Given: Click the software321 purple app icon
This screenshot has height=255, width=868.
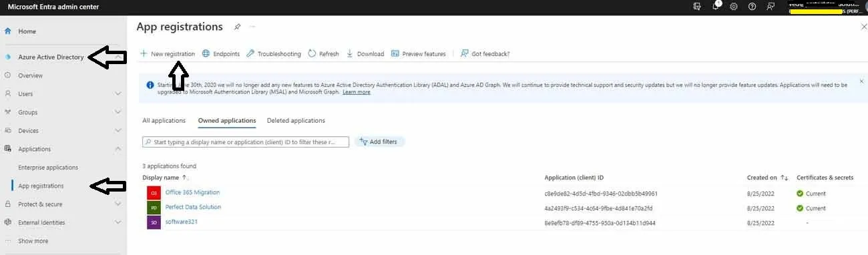Looking at the screenshot, I should click(154, 222).
